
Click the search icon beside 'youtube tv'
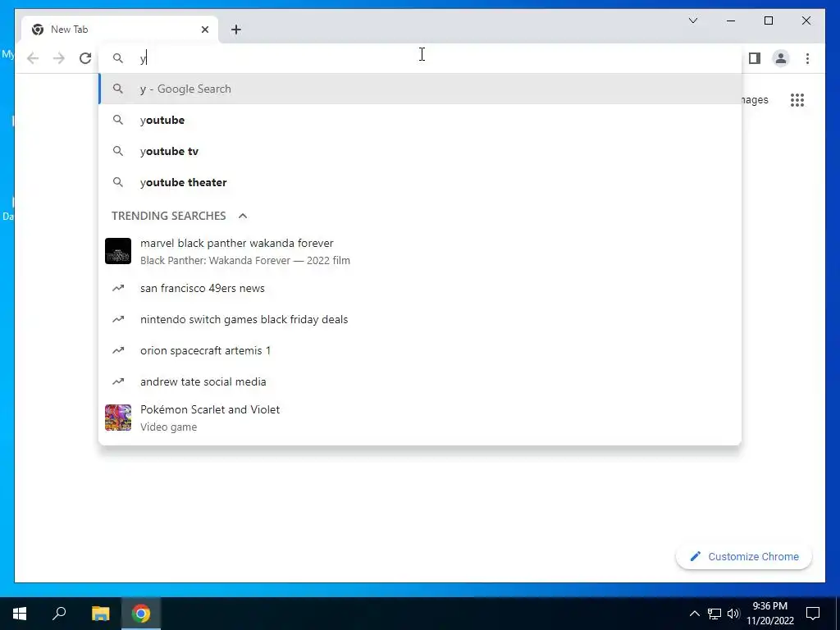tap(118, 151)
